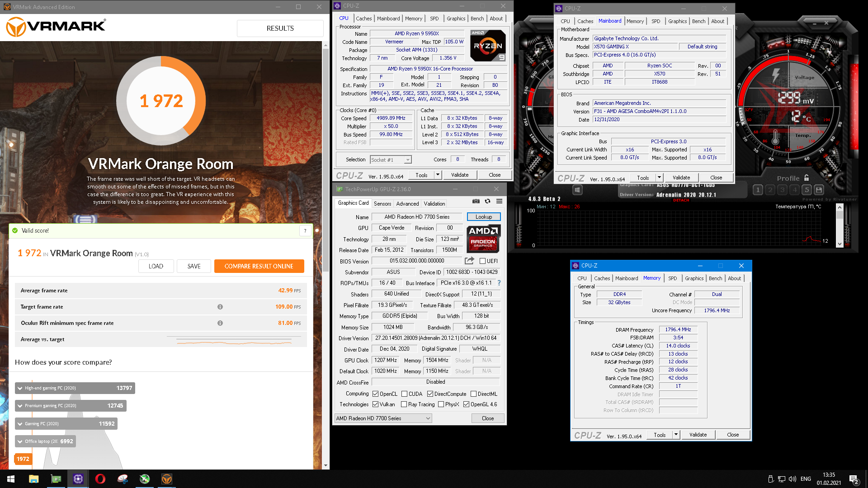The width and height of the screenshot is (868, 488).
Task: Open the Socket #1 selection dropdown
Action: pyautogui.click(x=391, y=160)
